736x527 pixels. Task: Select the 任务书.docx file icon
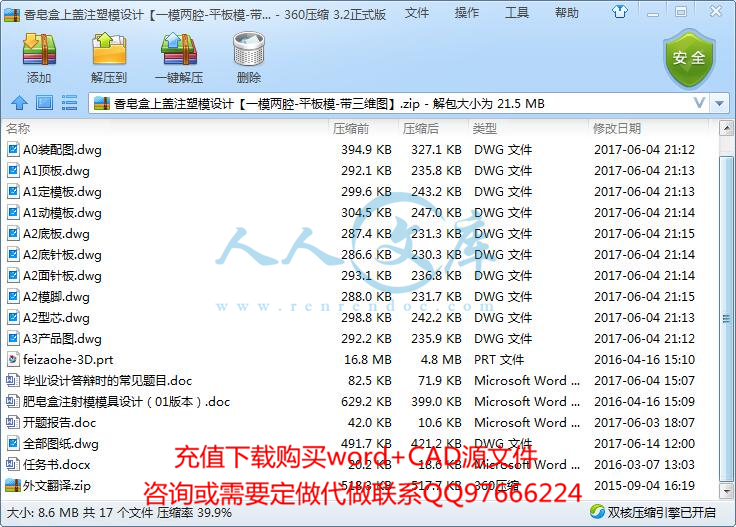[x=13, y=465]
